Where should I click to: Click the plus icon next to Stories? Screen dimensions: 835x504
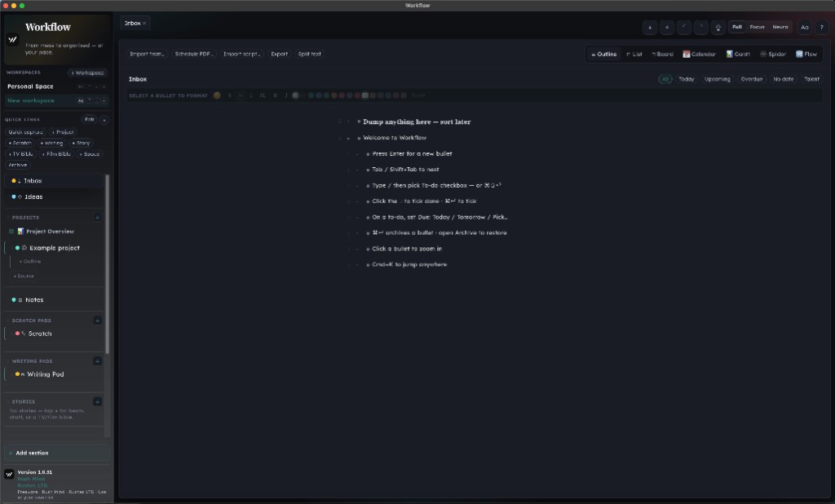(98, 402)
